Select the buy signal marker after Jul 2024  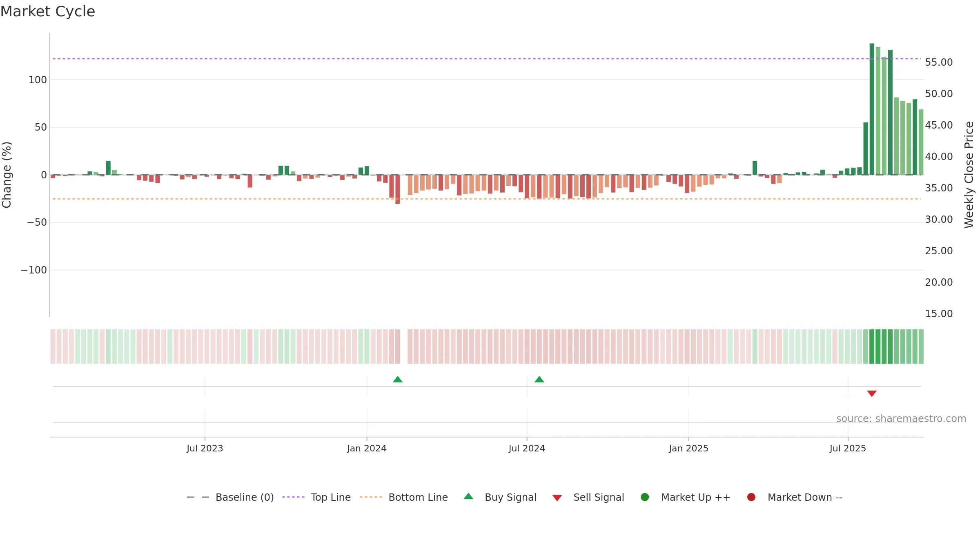click(x=539, y=380)
